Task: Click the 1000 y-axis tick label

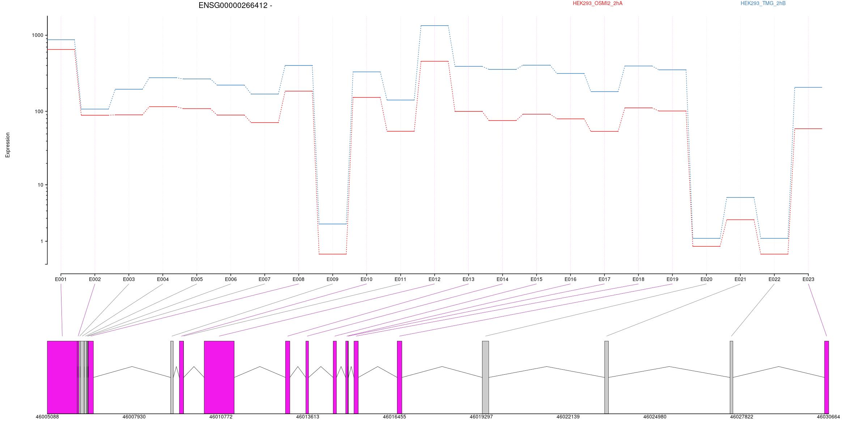Action: 38,35
